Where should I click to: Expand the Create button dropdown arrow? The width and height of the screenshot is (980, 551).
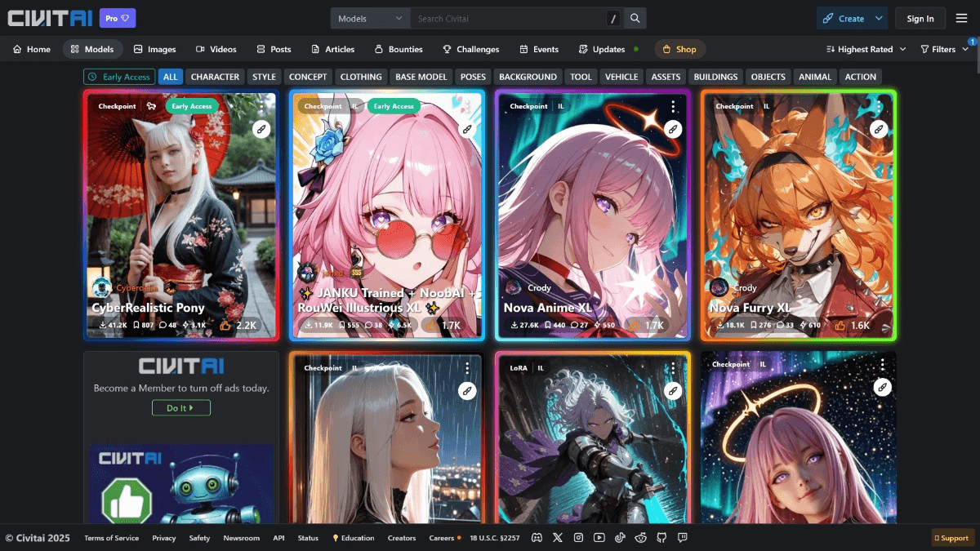(x=879, y=19)
